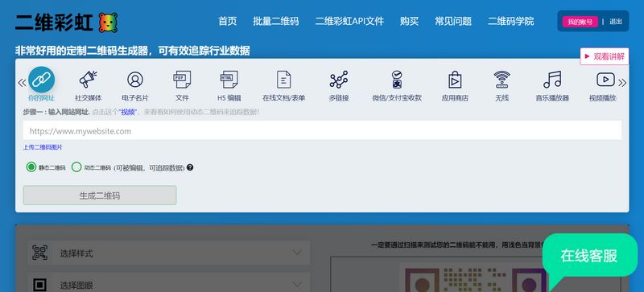This screenshot has width=644, height=292.
Task: Click the help question mark icon
Action: (190, 167)
